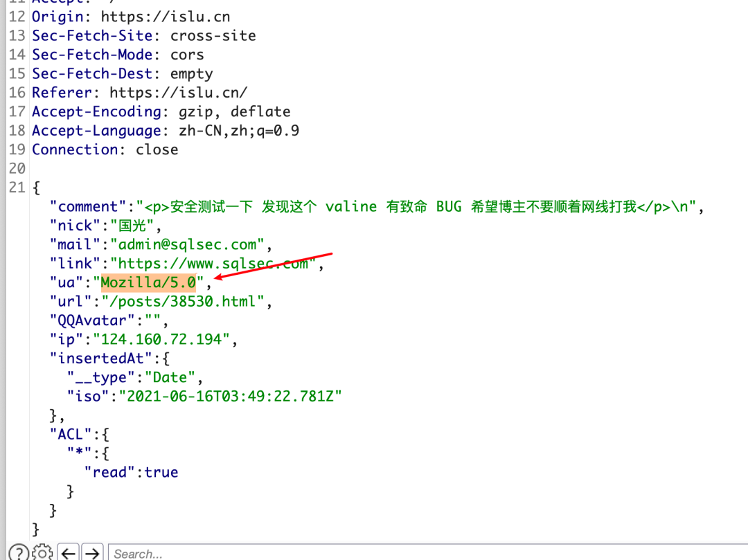Viewport: 748px width, 560px height.
Task: Go to previous search match arrow
Action: (x=68, y=553)
